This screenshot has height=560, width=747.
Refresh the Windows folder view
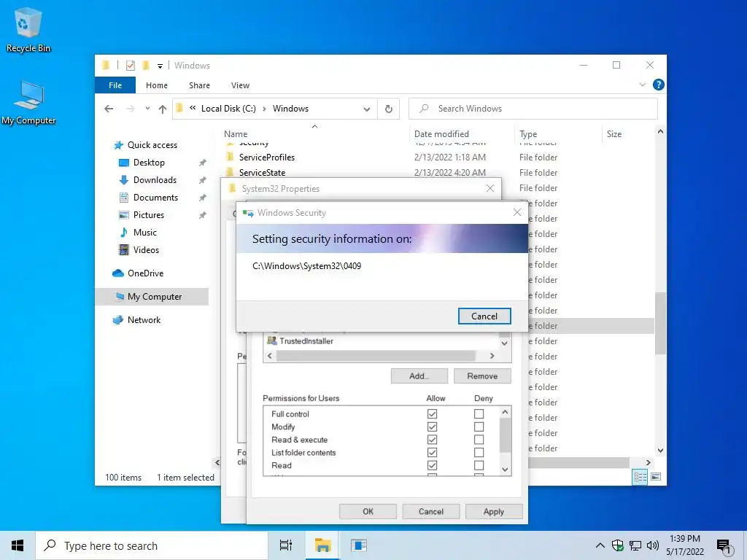point(389,109)
